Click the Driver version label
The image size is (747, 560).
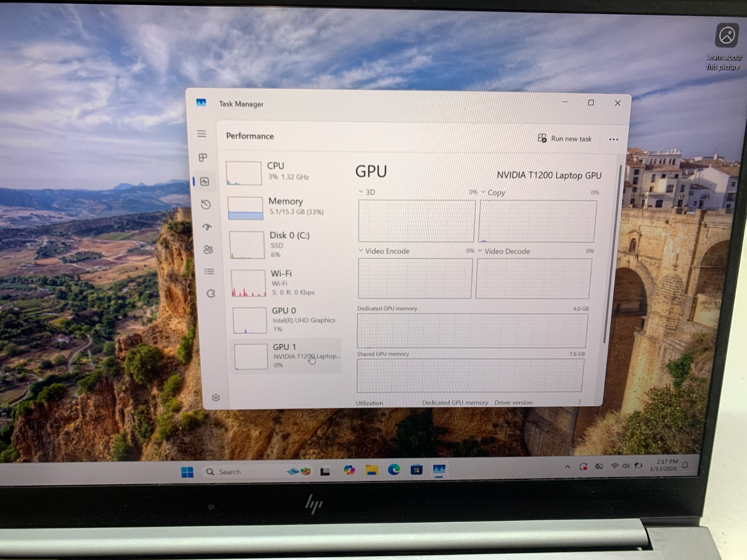click(514, 402)
